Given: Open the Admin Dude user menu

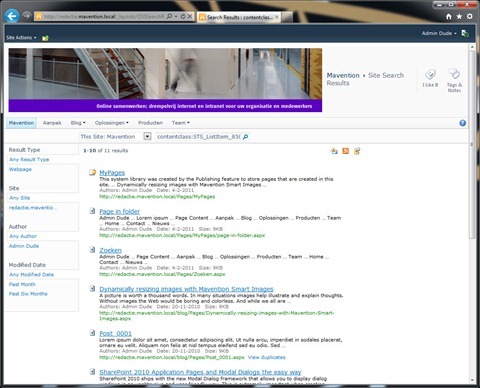Looking at the screenshot, I should point(439,33).
